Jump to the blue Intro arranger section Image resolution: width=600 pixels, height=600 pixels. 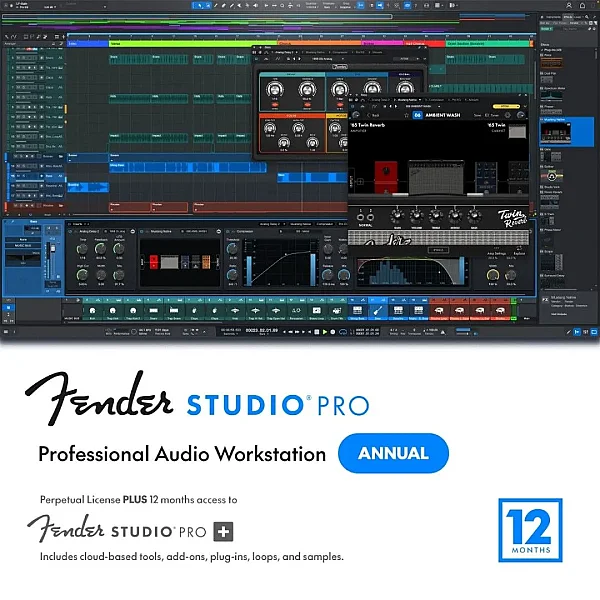[88, 44]
